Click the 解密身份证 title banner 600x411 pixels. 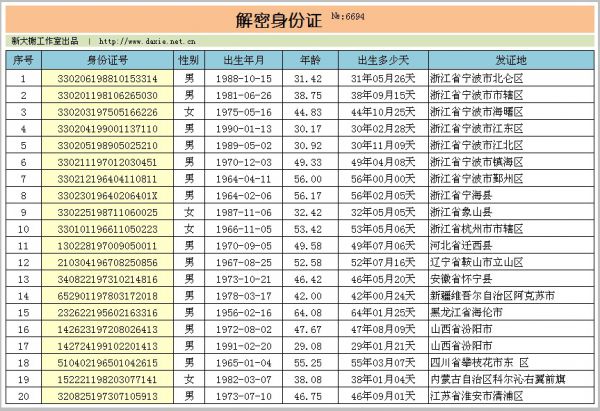(x=279, y=20)
